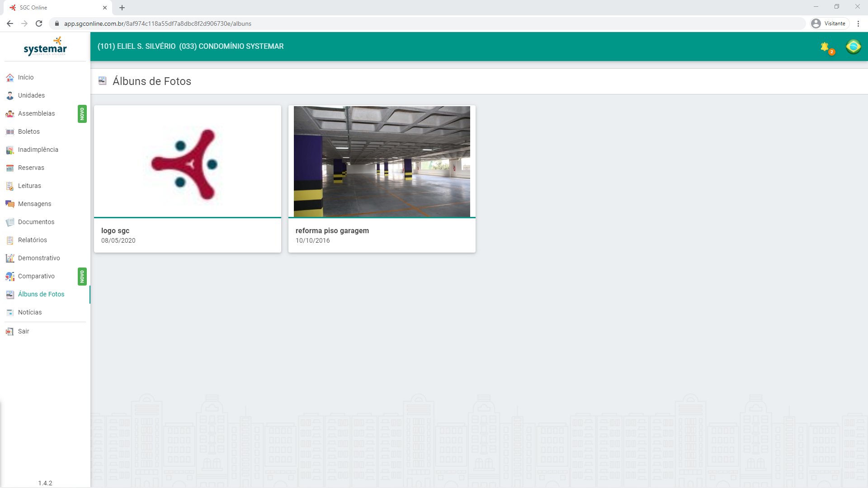Image resolution: width=868 pixels, height=488 pixels.
Task: Open the Boletos menu item
Action: tap(29, 131)
